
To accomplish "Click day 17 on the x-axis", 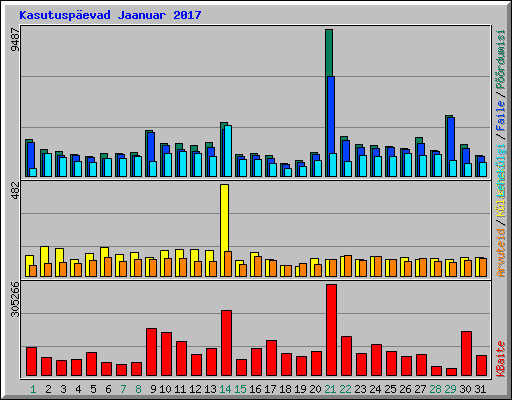I will click(x=270, y=389).
